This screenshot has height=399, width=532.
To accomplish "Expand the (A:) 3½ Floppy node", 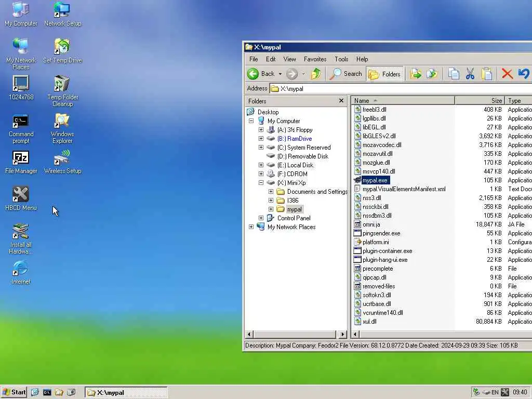I will (261, 129).
